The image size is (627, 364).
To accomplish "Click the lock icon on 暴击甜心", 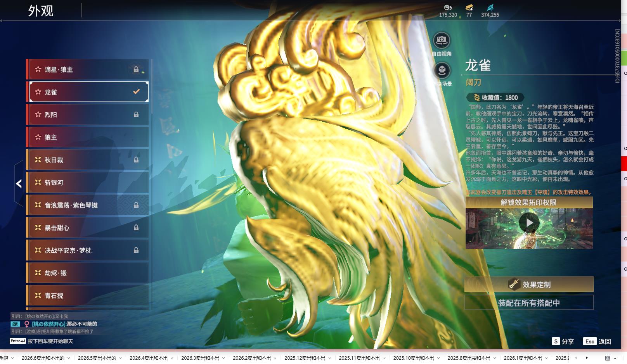I will 136,228.
